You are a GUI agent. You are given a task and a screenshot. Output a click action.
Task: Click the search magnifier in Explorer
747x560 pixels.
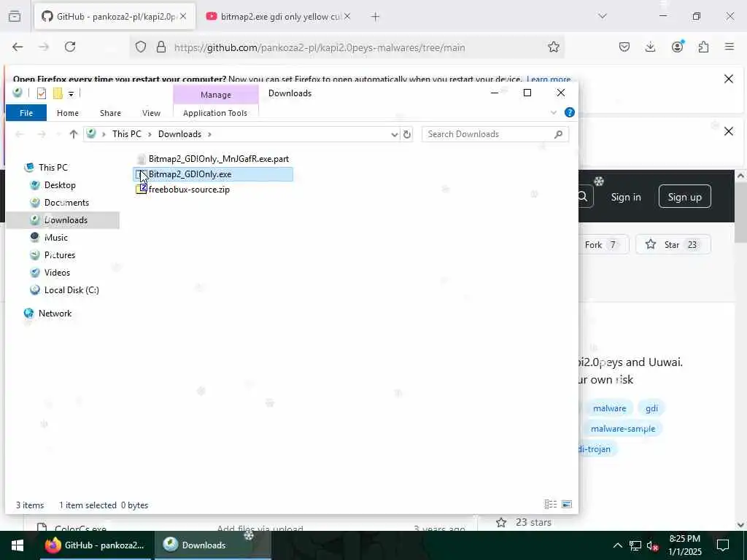pos(558,134)
